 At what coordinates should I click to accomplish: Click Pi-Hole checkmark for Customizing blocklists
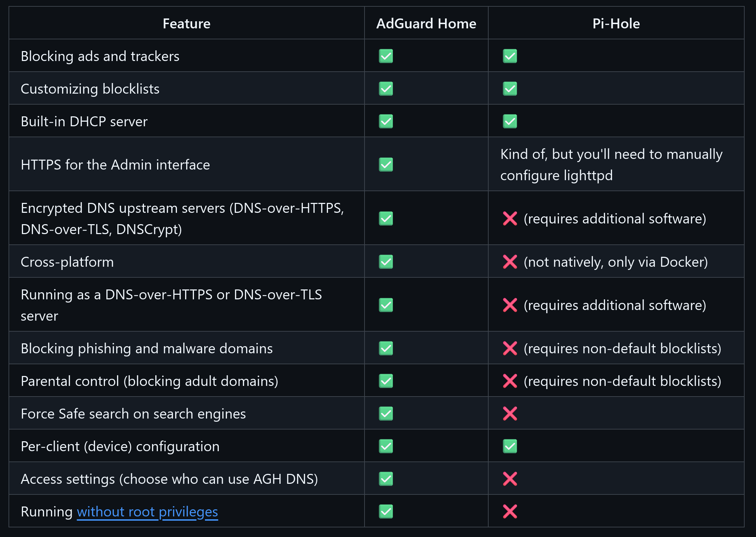click(x=510, y=89)
